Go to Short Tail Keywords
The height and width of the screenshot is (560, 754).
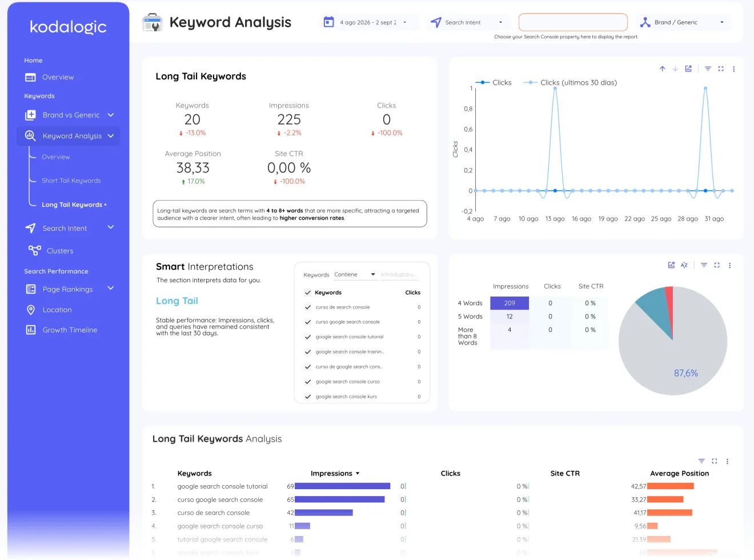point(71,181)
